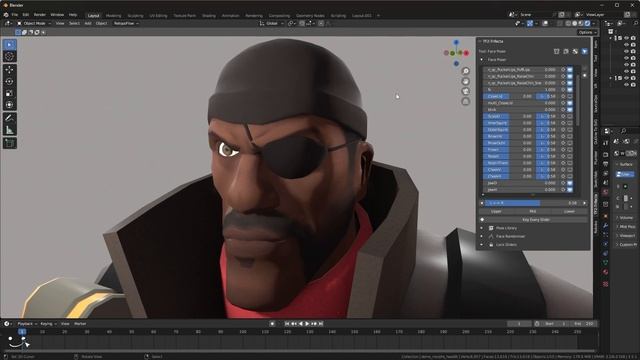Activate the Scale tool
Image resolution: width=640 pixels, height=360 pixels.
click(x=10, y=93)
